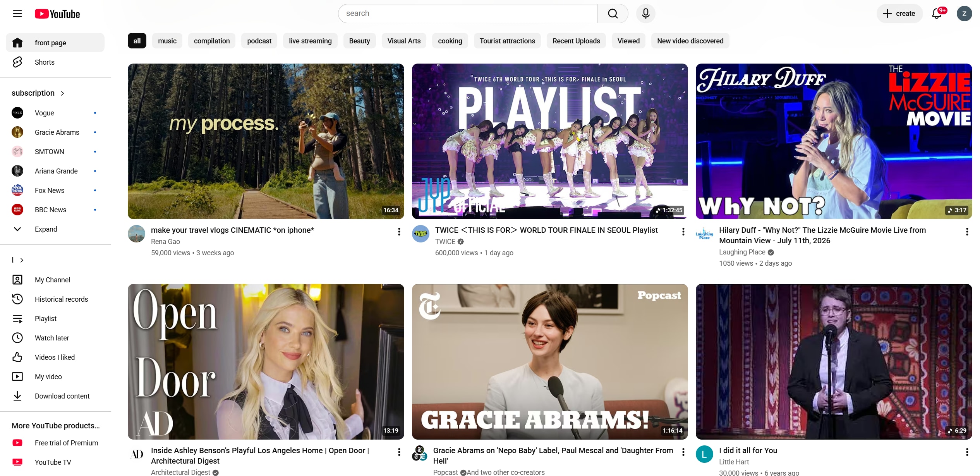Select the music filter chip

coord(167,41)
